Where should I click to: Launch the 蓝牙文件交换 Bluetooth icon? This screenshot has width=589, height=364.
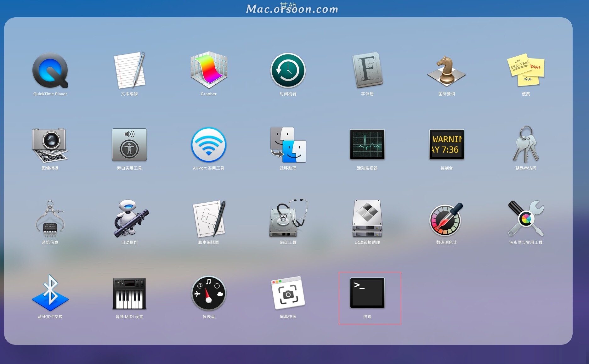50,293
